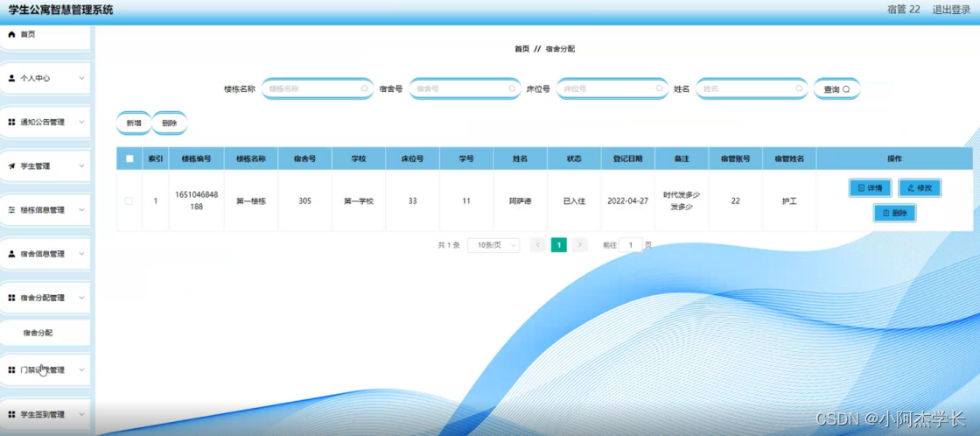Focus the 楼栋名称 search input
Viewport: 980px width, 436px height.
318,88
